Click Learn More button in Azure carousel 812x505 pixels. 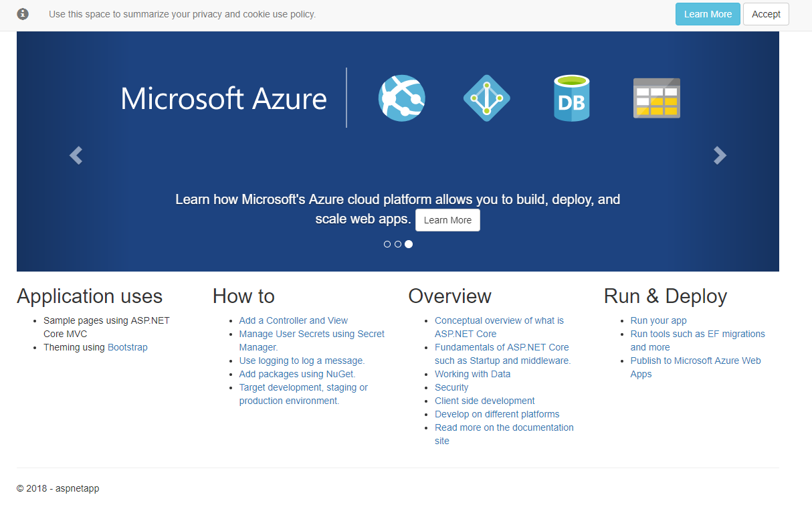coord(447,220)
